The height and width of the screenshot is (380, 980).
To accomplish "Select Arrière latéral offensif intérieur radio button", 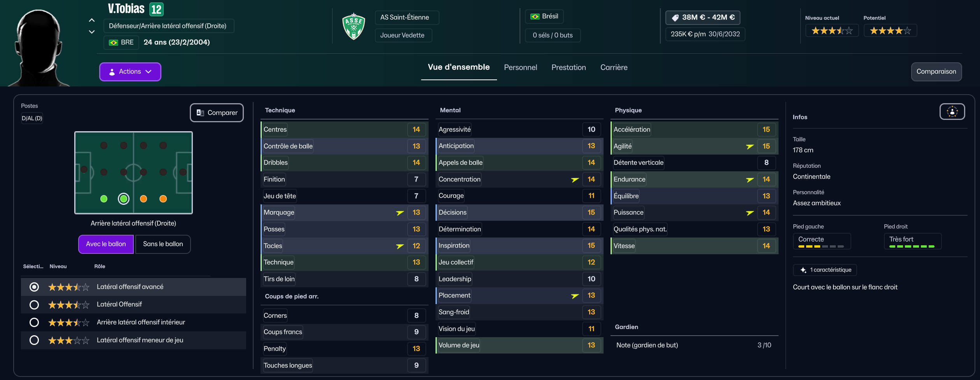I will (x=34, y=322).
